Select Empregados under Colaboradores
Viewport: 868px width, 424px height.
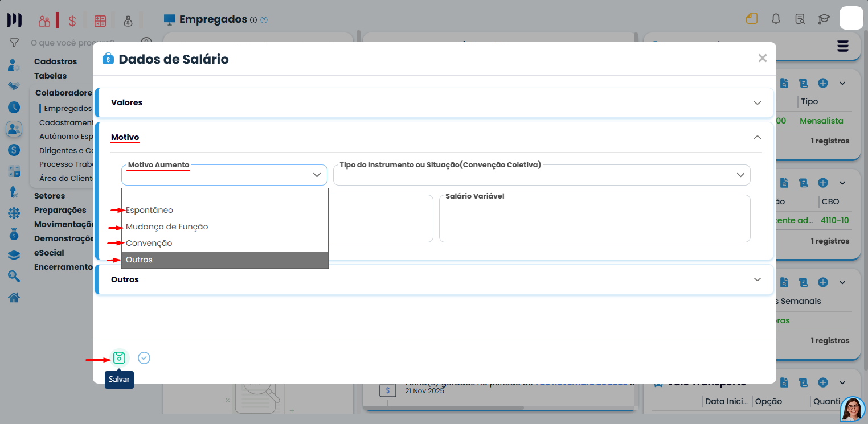[68, 108]
